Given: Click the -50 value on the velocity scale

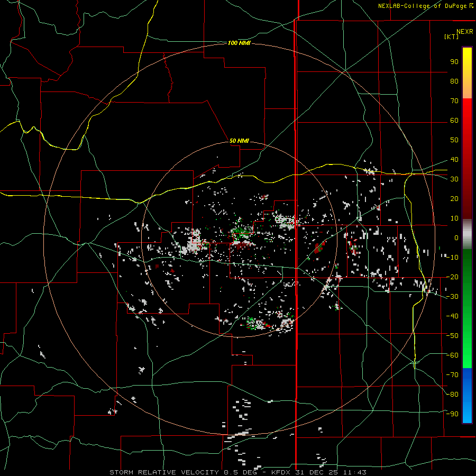Looking at the screenshot, I should pos(452,336).
